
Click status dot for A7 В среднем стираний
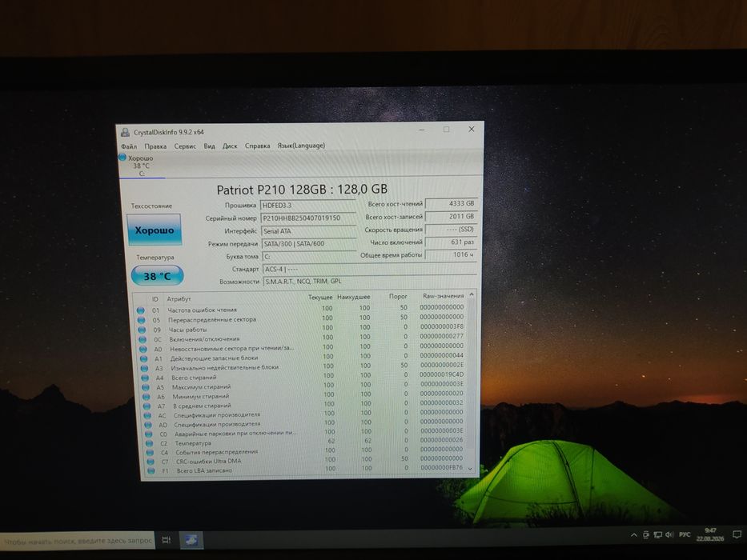pyautogui.click(x=147, y=406)
